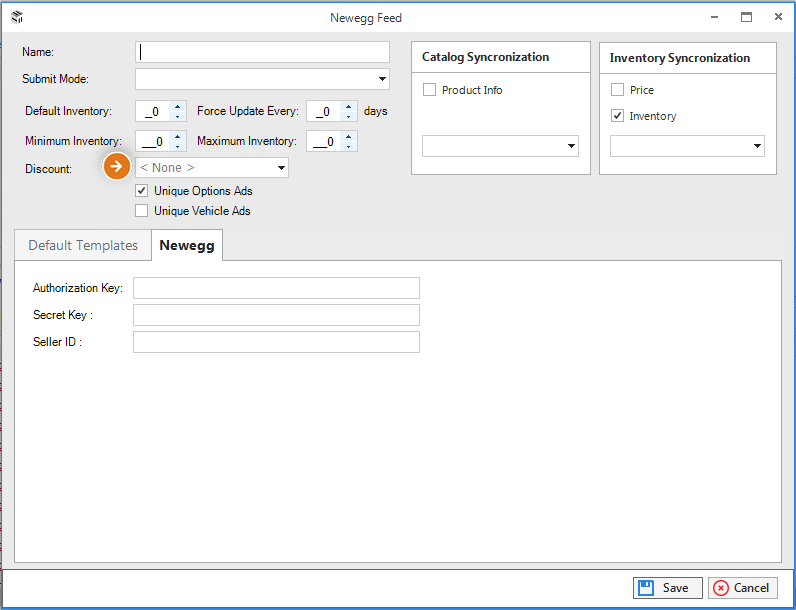The height and width of the screenshot is (610, 796).
Task: Check the Price checkbox
Action: [617, 90]
